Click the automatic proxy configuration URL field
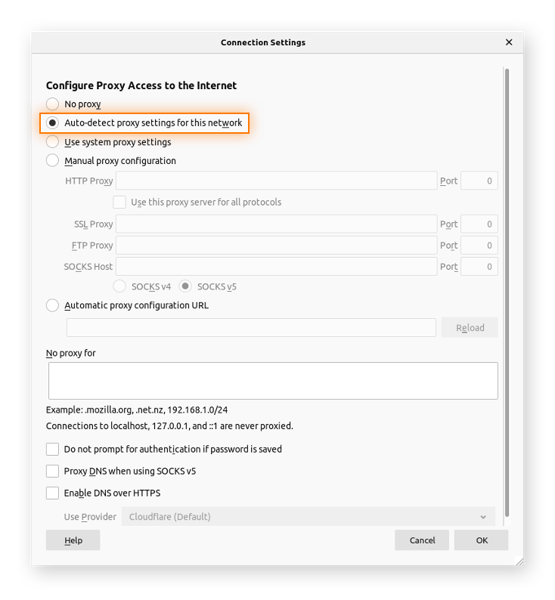Viewport: 555px width, 600px height. (251, 328)
